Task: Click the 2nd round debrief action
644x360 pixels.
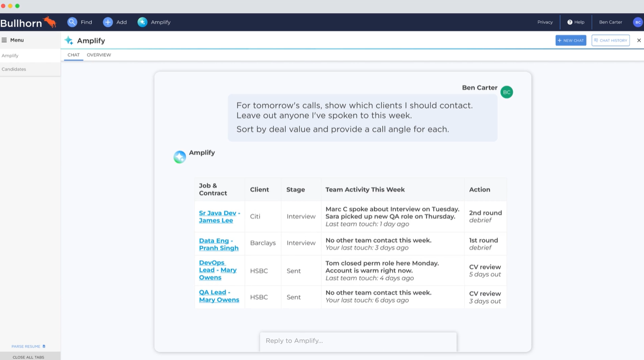Action: (485, 216)
